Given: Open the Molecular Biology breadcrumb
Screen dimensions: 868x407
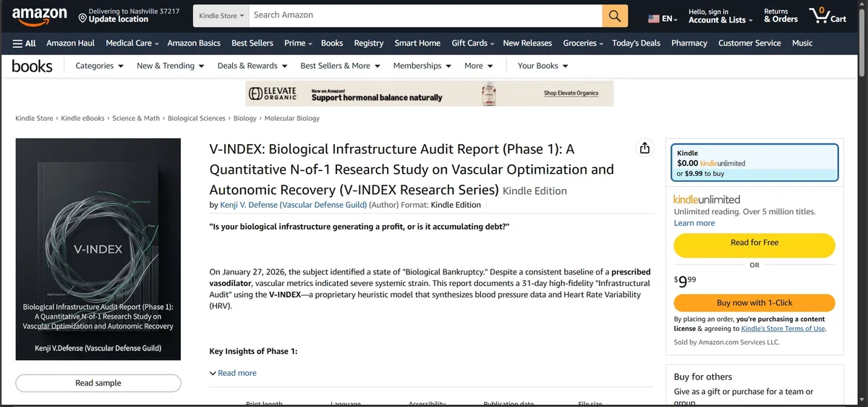Looking at the screenshot, I should (x=292, y=118).
